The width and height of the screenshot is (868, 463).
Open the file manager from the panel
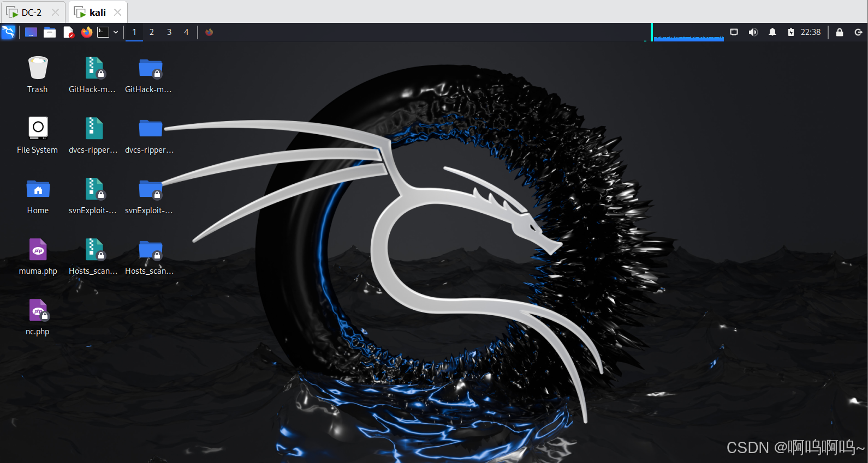(50, 32)
